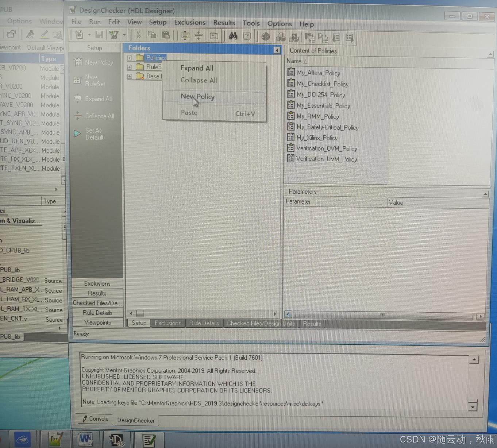Click the last toolbar icon with arrow list
This screenshot has height=448, width=497.
(350, 38)
